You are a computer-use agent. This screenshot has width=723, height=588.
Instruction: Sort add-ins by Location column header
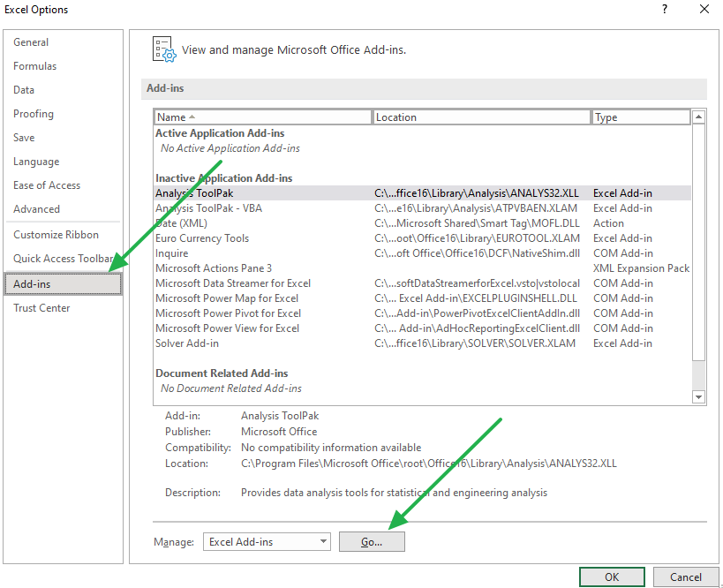(x=481, y=117)
